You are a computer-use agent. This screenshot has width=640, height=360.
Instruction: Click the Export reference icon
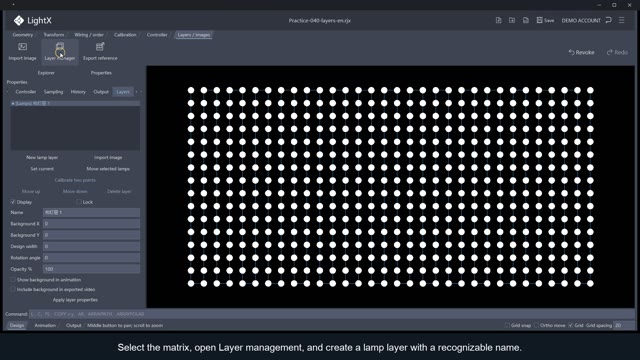(x=100, y=47)
